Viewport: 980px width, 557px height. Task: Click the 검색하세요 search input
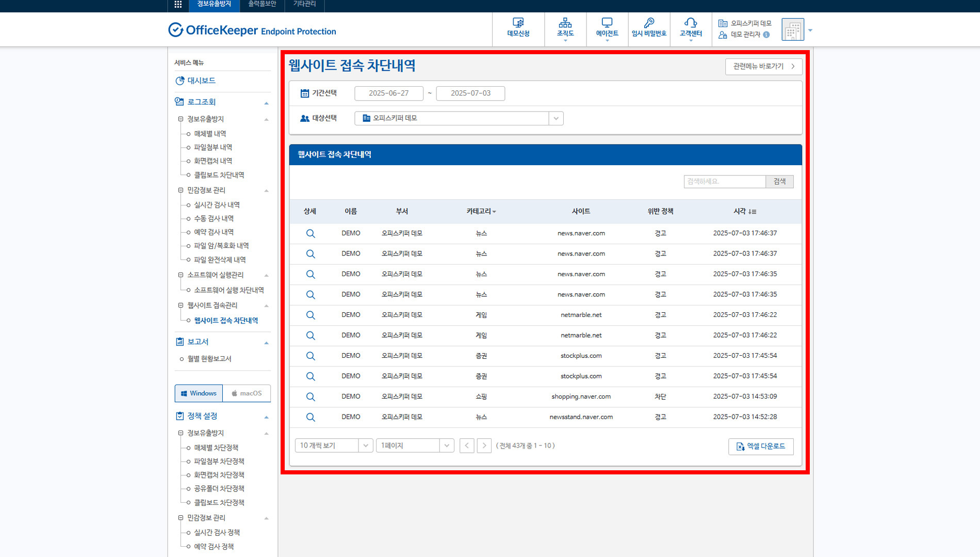(725, 182)
